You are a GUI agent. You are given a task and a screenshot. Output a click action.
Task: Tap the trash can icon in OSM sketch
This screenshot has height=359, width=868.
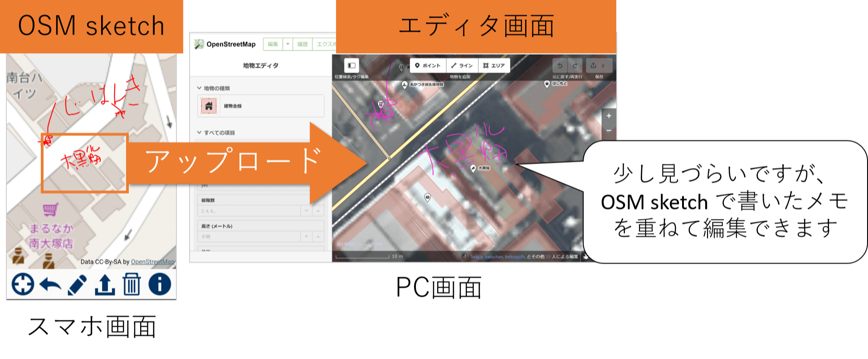(132, 285)
